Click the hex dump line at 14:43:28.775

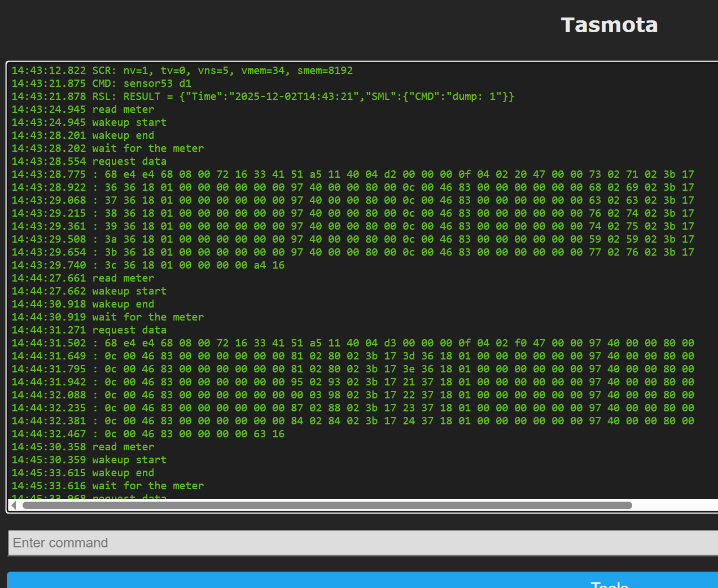click(353, 174)
